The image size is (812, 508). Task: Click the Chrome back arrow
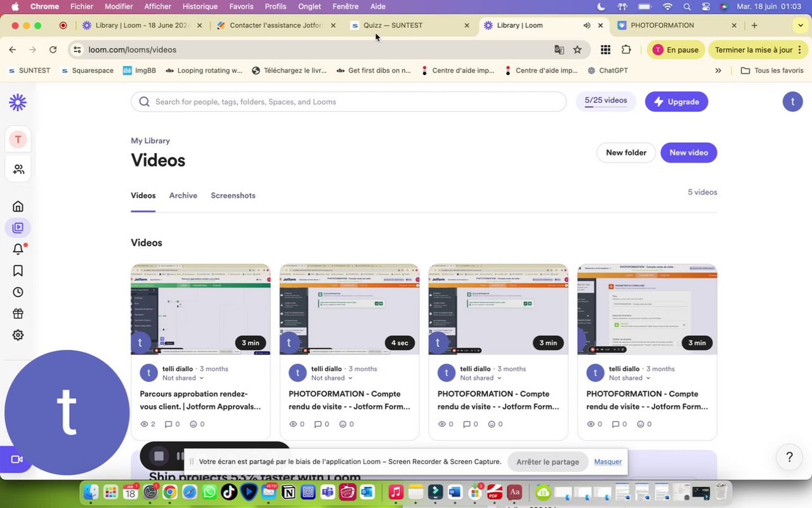point(13,50)
